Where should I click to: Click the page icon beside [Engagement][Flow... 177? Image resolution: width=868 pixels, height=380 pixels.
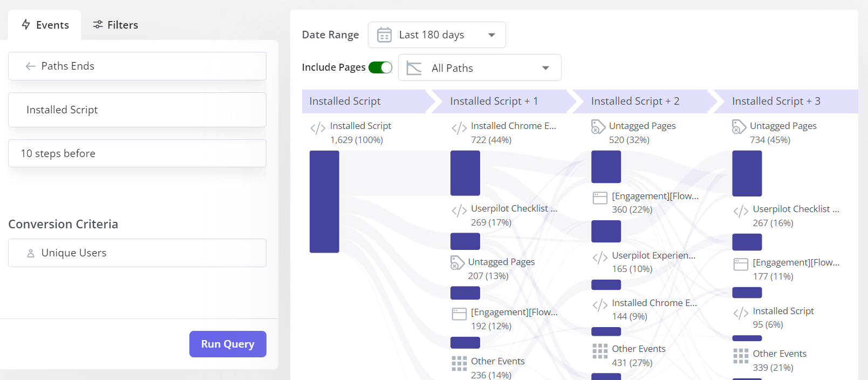(x=741, y=264)
